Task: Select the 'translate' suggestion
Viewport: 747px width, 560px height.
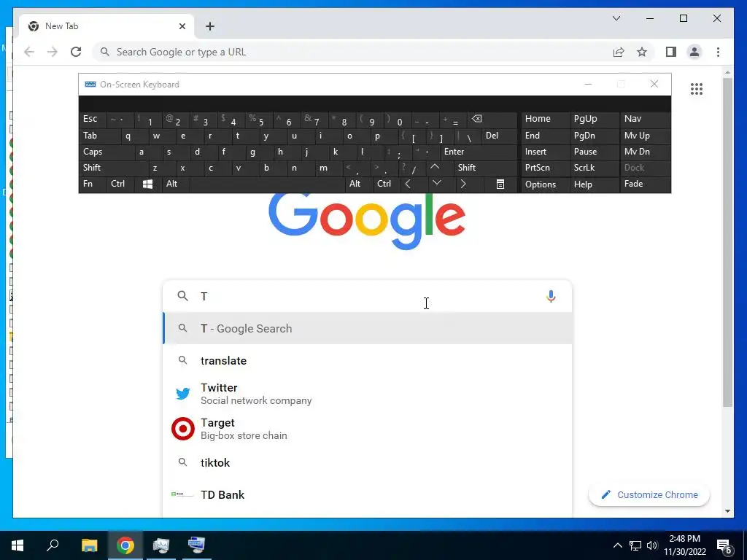Action: (x=367, y=360)
